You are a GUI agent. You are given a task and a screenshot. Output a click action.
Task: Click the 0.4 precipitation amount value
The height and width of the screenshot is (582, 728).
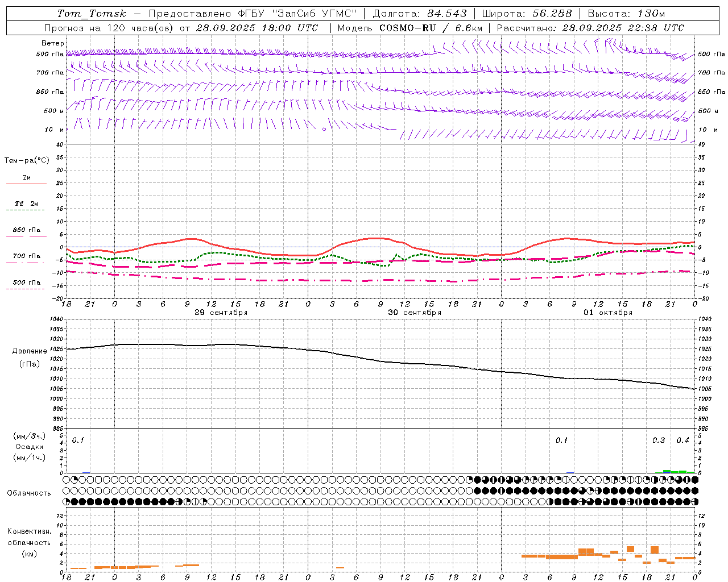682,440
